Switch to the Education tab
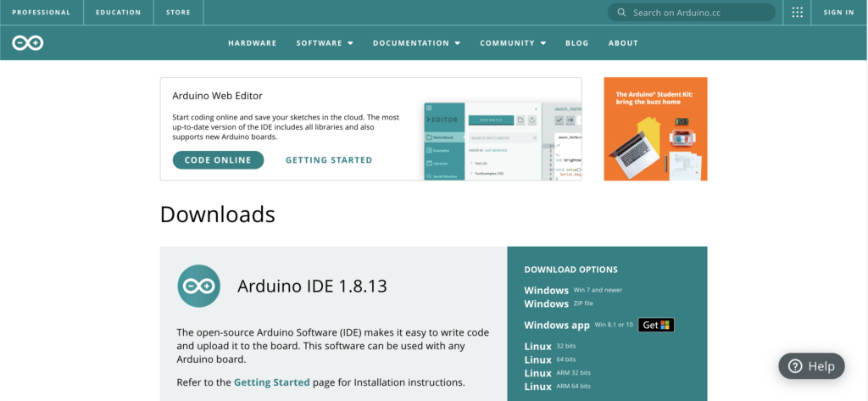The height and width of the screenshot is (401, 868). click(x=119, y=13)
